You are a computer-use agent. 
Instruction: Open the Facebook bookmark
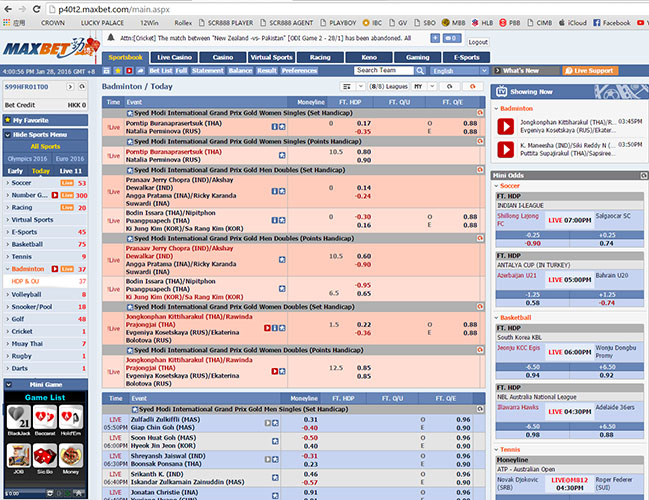[x=612, y=23]
